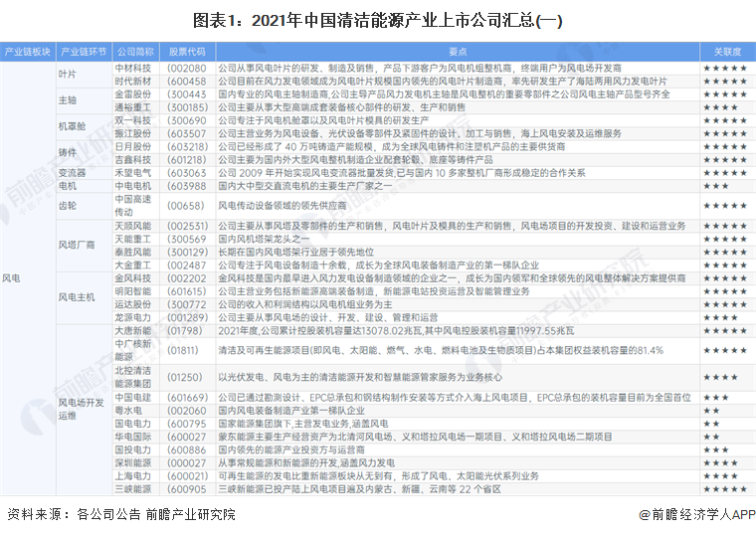Click company name 天顺风能

coord(132,226)
